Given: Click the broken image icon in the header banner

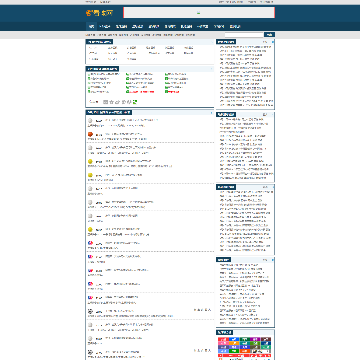Looking at the screenshot, I should (x=199, y=13).
